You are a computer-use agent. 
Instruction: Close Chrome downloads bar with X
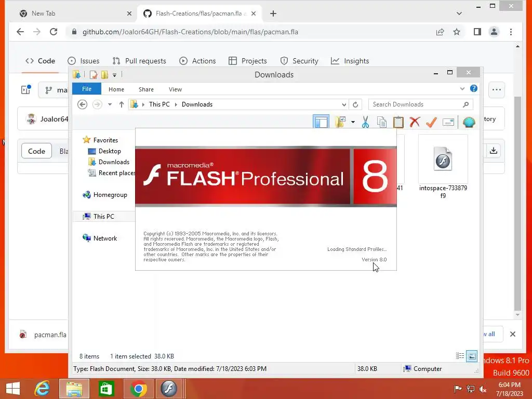[513, 334]
